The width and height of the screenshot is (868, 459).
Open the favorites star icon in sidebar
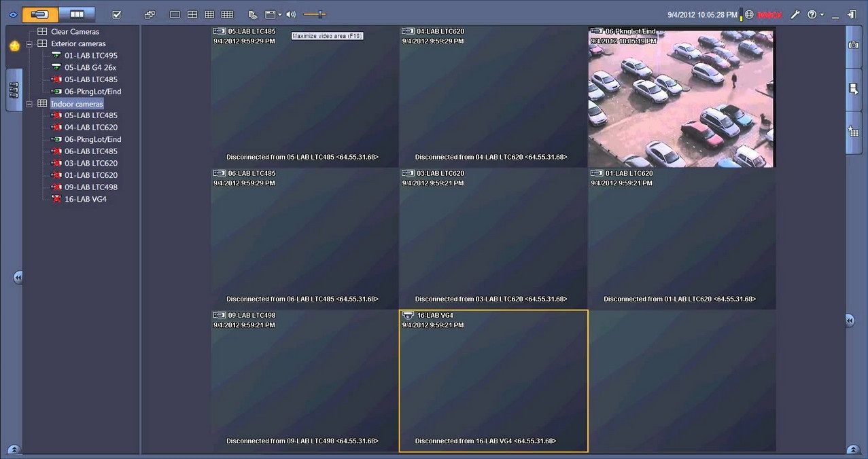click(14, 46)
